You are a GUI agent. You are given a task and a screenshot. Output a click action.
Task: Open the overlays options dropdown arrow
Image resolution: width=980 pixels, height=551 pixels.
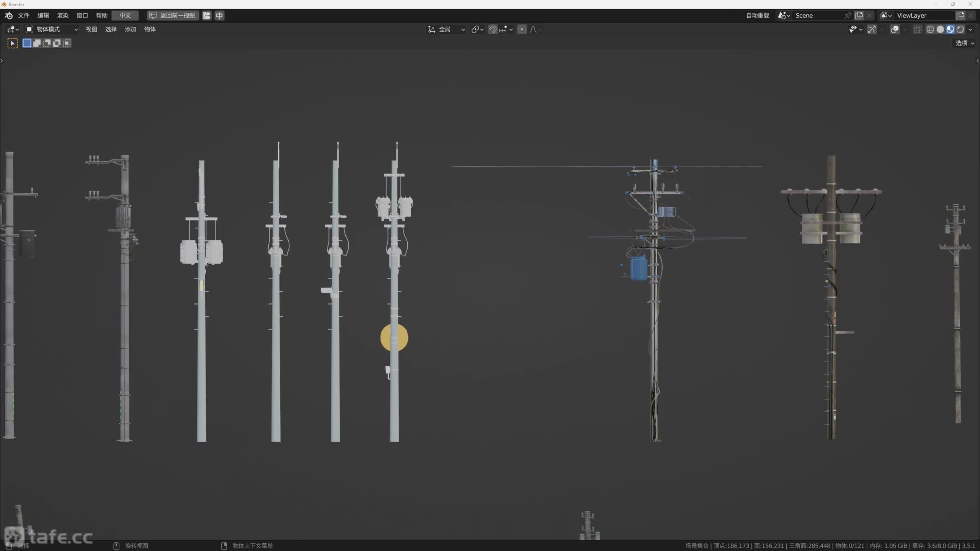pos(905,29)
